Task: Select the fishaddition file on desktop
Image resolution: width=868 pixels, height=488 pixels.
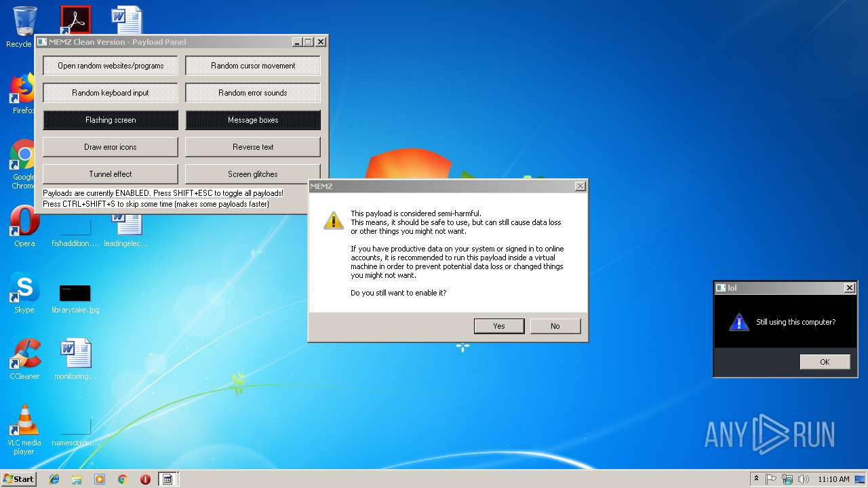Action: tap(75, 232)
